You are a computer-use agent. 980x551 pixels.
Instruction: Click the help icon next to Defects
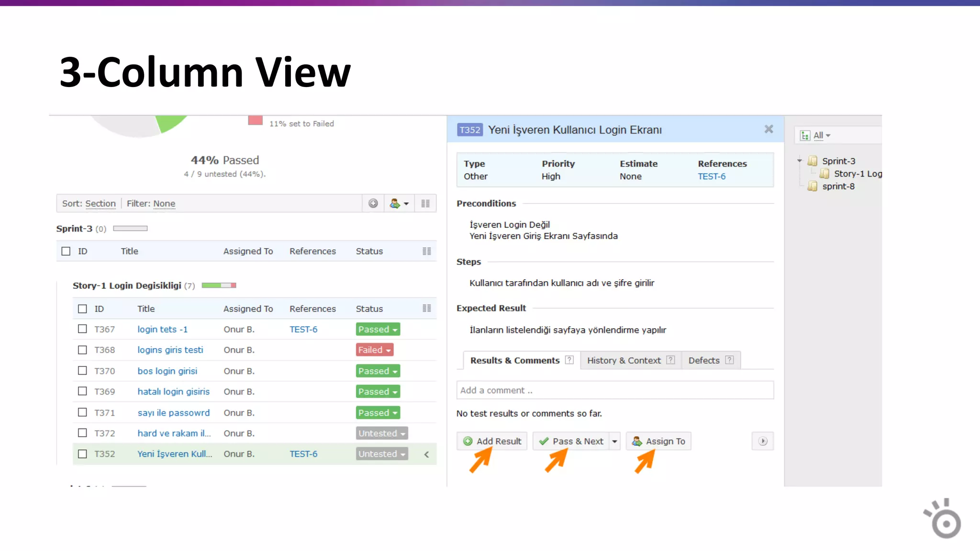tap(729, 360)
